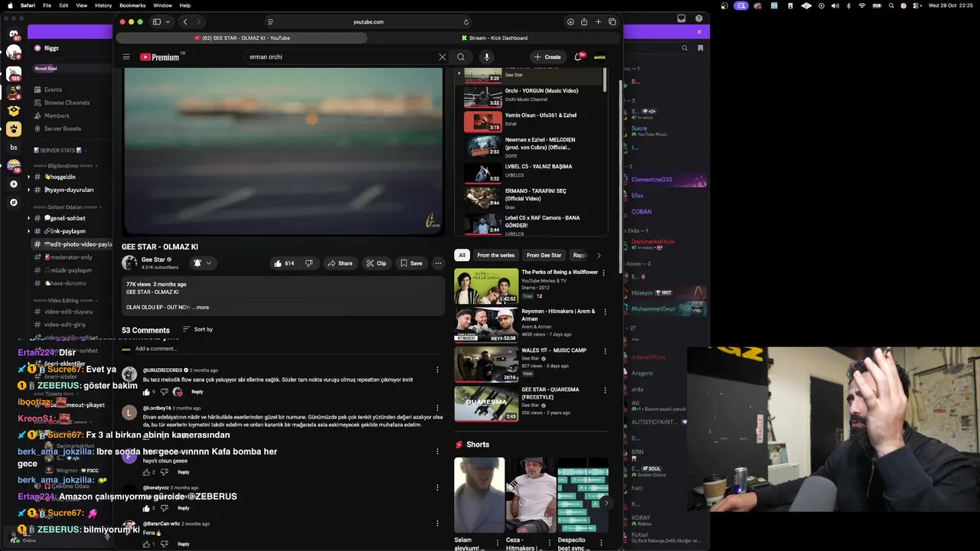Like the video with 614 likes

point(284,263)
